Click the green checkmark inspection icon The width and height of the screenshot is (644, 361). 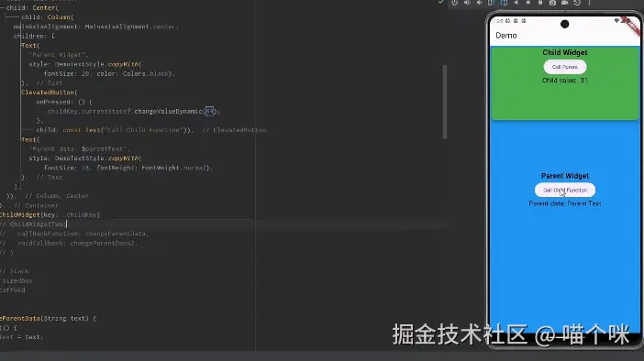pyautogui.click(x=440, y=2)
